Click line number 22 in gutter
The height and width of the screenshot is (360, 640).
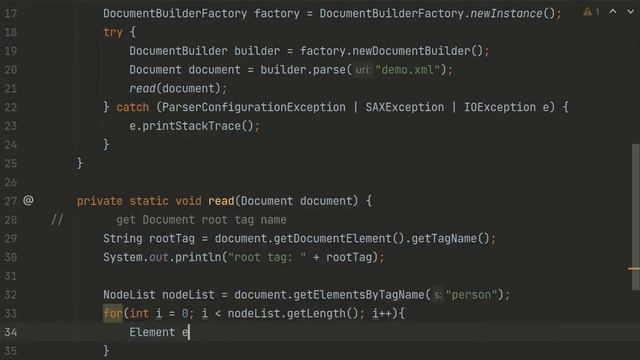point(11,107)
